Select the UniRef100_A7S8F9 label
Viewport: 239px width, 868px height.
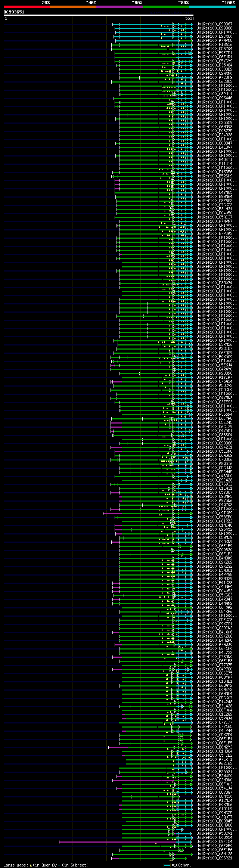point(214,78)
